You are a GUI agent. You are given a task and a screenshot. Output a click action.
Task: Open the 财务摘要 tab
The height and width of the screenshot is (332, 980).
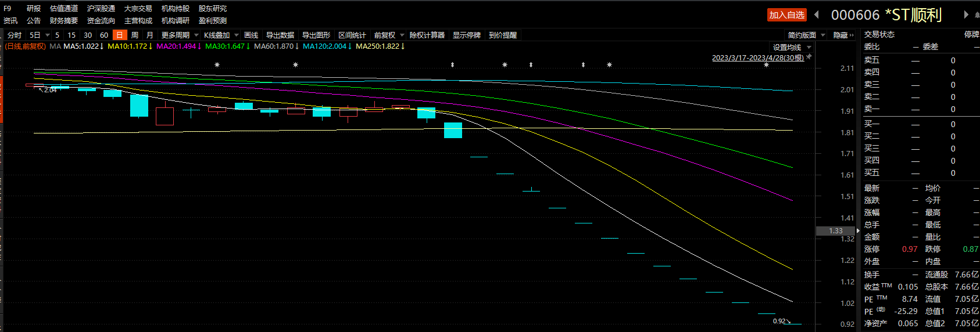64,21
